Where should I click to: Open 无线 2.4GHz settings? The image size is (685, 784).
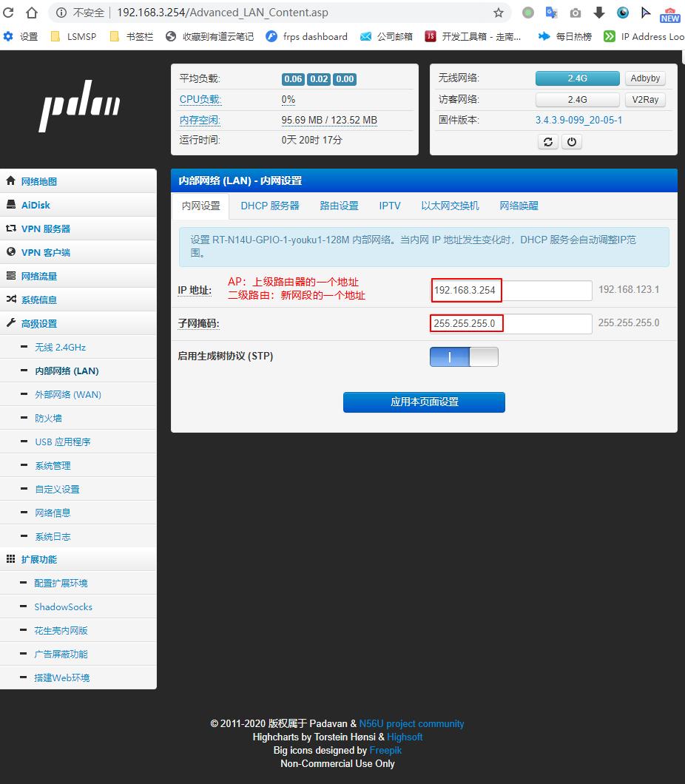tap(78, 347)
